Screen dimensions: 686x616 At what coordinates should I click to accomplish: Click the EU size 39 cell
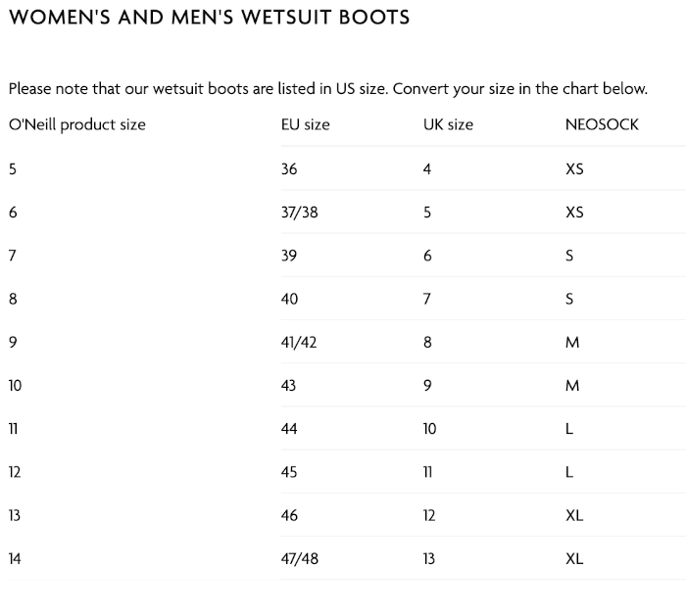click(289, 256)
